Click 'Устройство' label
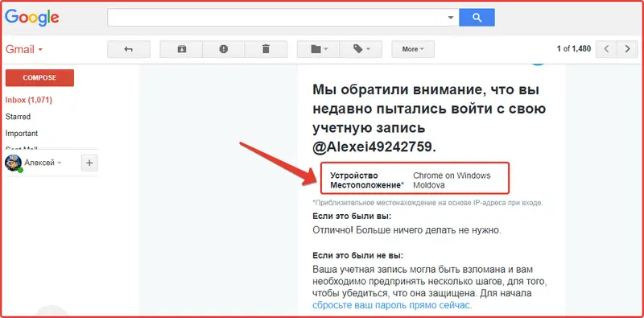644x318 pixels. 354,176
